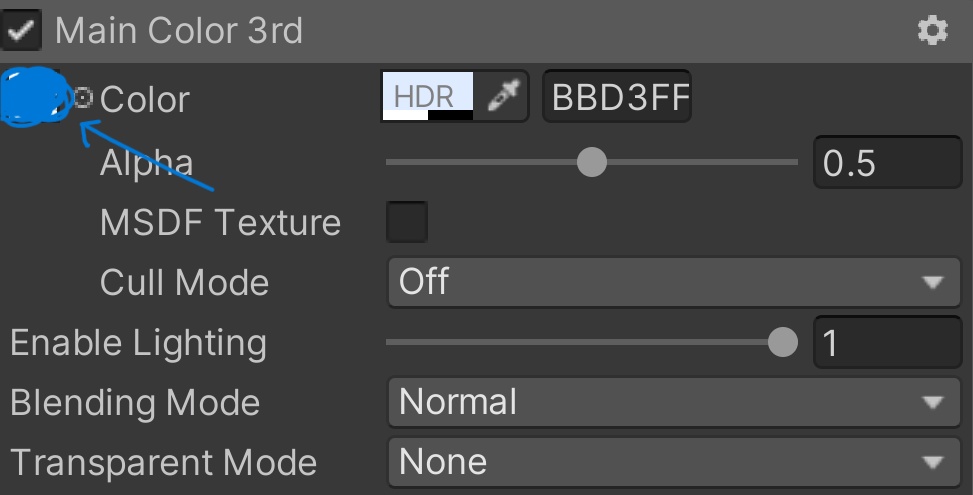Click the texture select circle beside Color
The height and width of the screenshot is (495, 973).
click(x=84, y=97)
